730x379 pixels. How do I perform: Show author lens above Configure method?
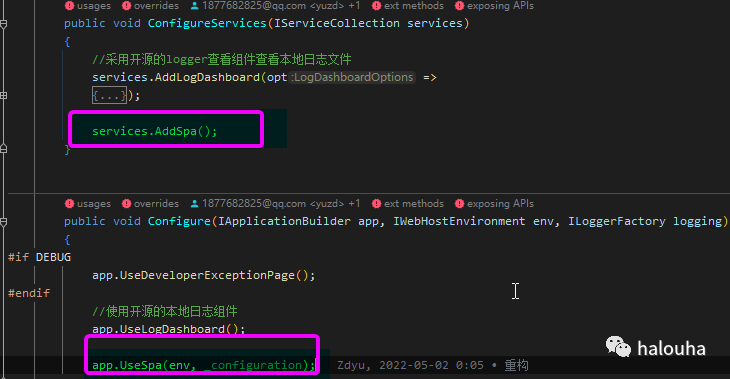(275, 204)
